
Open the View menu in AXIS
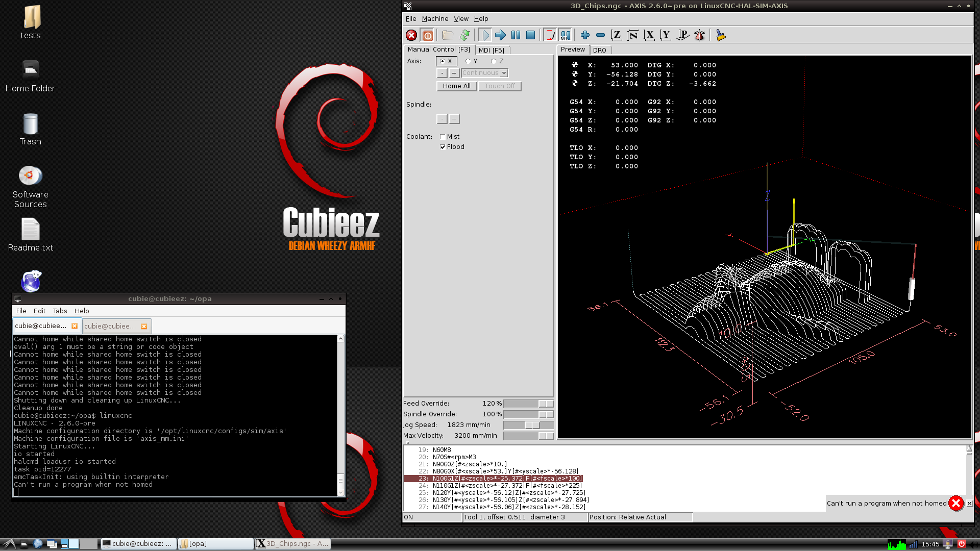[x=461, y=19]
